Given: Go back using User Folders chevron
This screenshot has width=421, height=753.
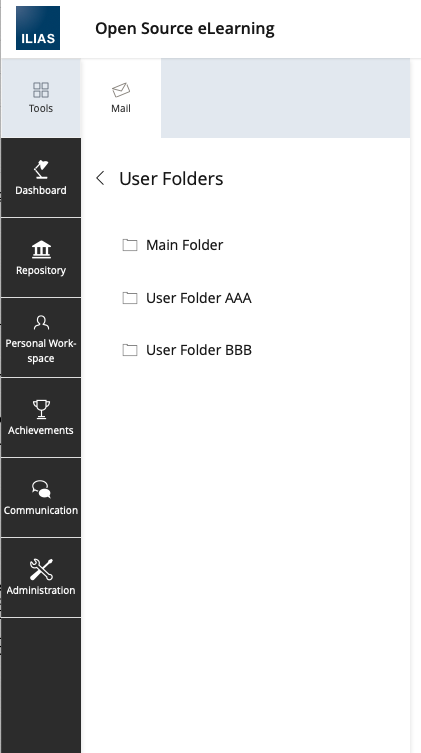Looking at the screenshot, I should click(x=100, y=178).
